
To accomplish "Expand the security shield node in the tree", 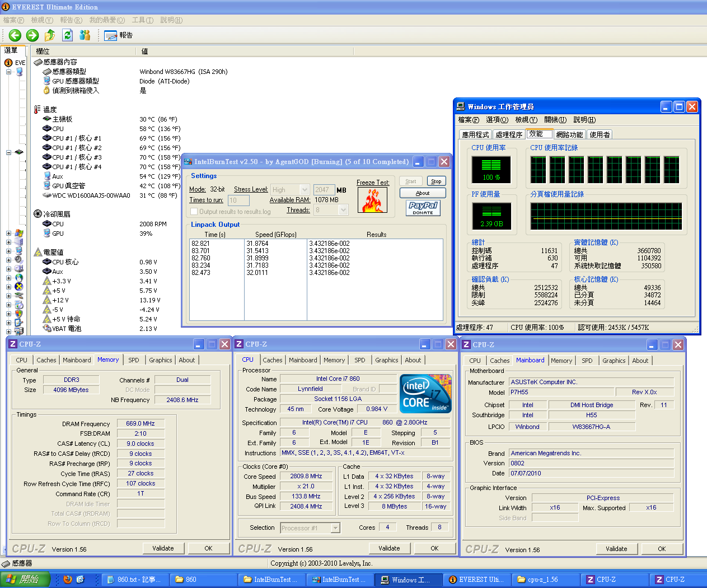I will click(8, 314).
